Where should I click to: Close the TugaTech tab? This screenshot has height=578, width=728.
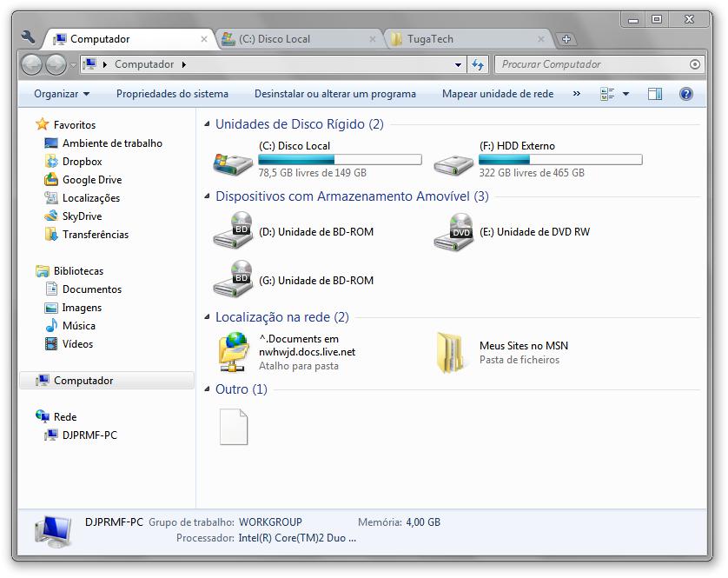[x=541, y=39]
